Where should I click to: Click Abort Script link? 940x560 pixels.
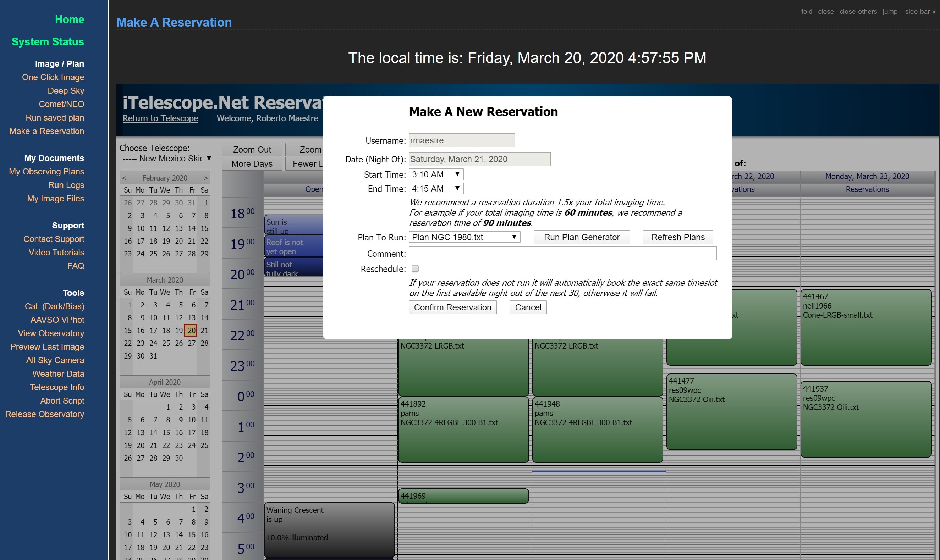pyautogui.click(x=62, y=401)
